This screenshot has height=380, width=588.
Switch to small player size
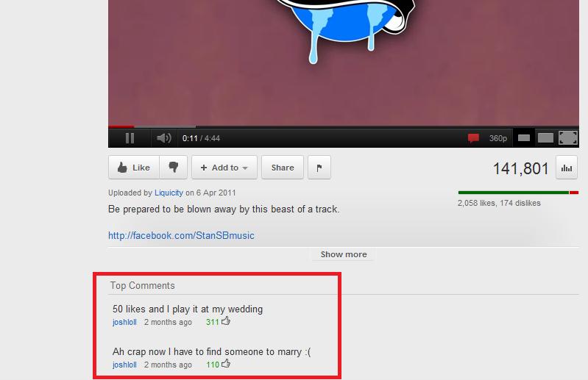coord(524,138)
